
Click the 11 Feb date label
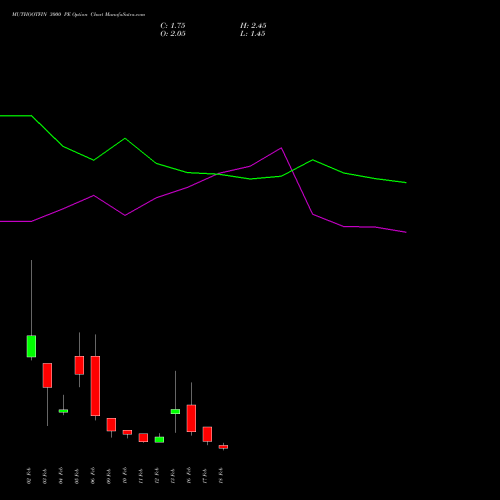(x=141, y=476)
